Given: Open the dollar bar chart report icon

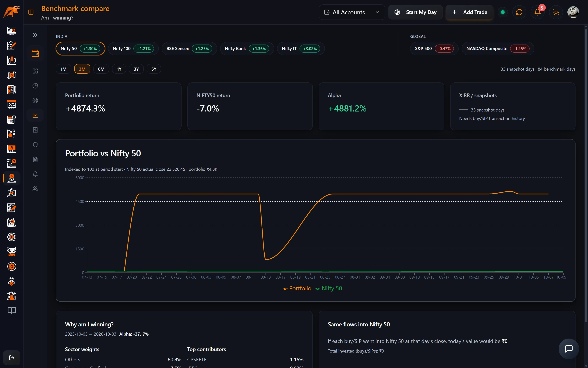Looking at the screenshot, I should pos(12,163).
